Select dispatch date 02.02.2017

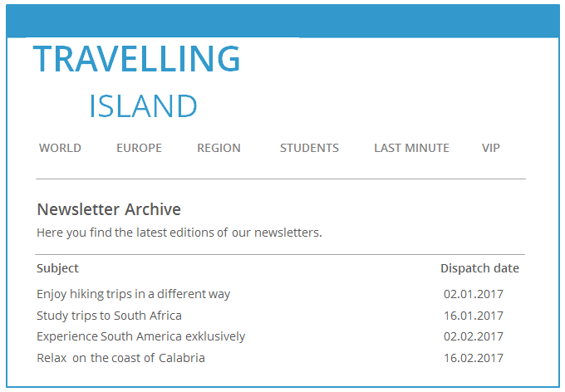(x=473, y=336)
